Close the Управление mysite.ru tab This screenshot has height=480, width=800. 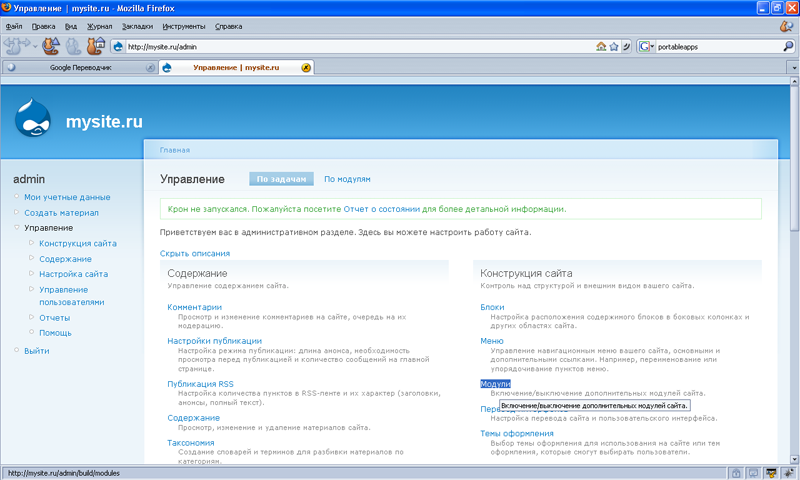(306, 67)
